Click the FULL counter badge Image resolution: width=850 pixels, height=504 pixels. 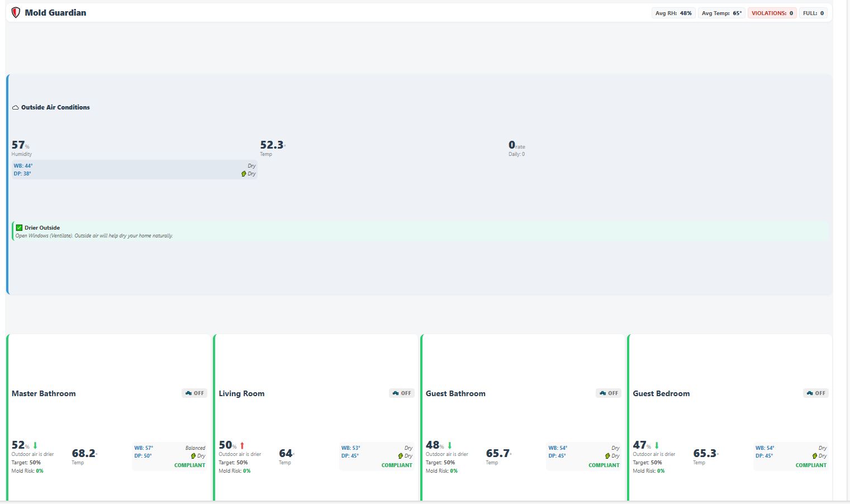coord(813,13)
